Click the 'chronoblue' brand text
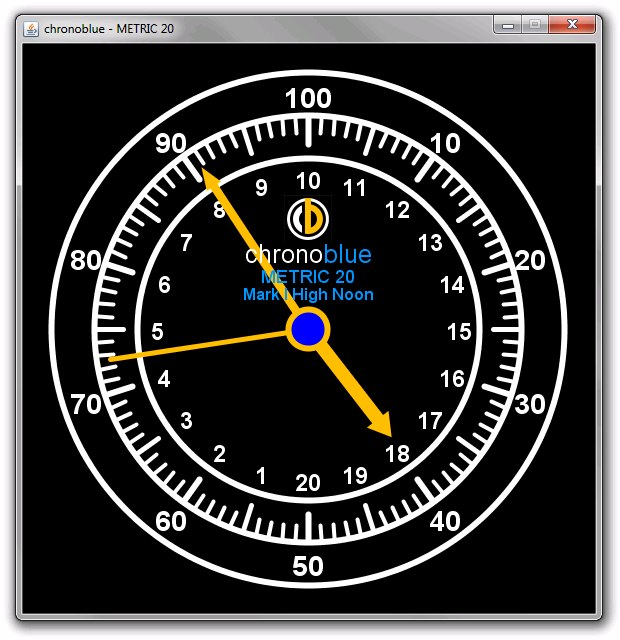620x640 pixels. click(x=308, y=255)
